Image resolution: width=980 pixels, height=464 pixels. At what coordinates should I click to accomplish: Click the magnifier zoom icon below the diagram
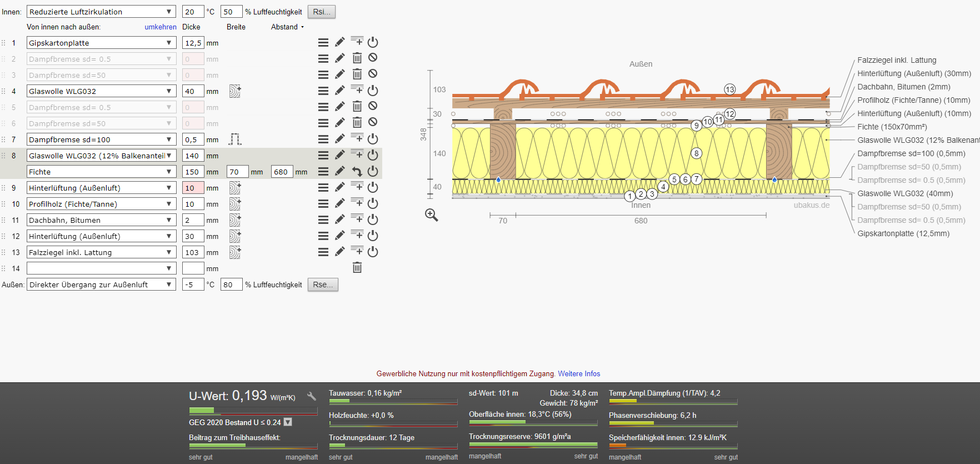coord(432,215)
